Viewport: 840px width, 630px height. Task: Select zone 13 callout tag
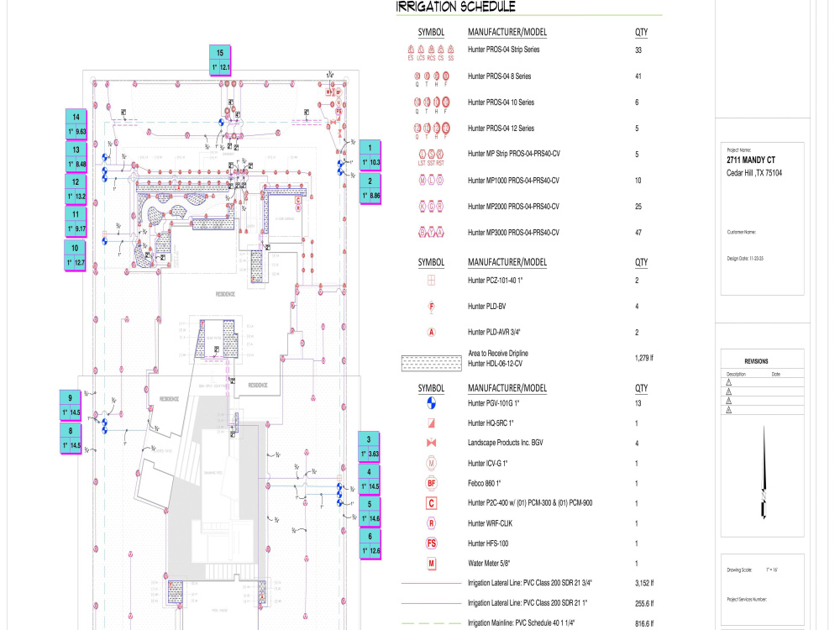tap(76, 156)
